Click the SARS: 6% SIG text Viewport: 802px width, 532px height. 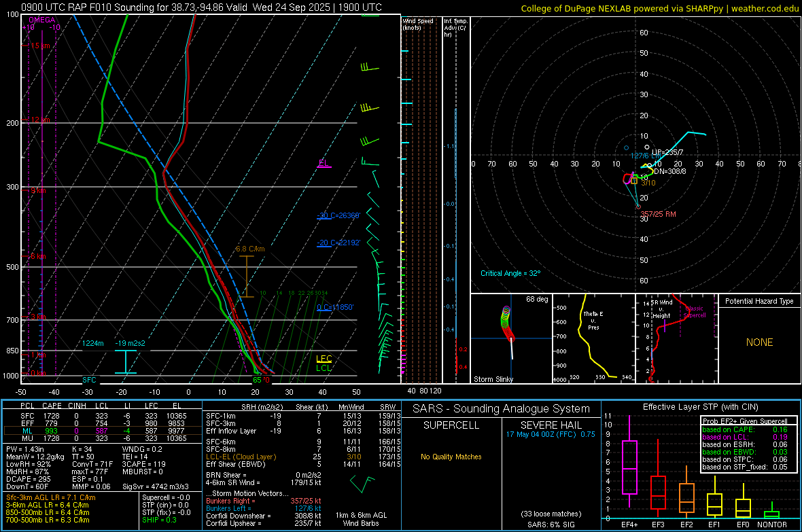tap(551, 525)
